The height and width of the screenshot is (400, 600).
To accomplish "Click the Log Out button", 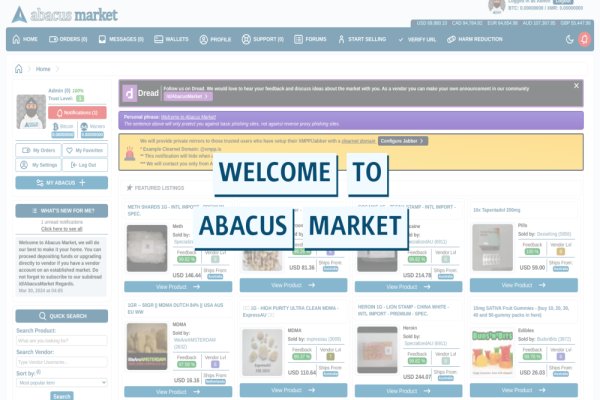I will (85, 165).
